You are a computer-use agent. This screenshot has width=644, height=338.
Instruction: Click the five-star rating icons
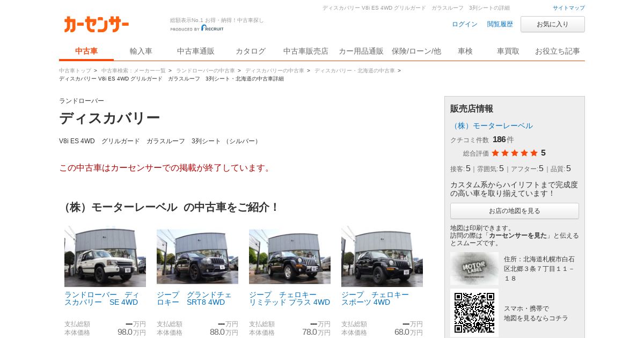tap(514, 153)
